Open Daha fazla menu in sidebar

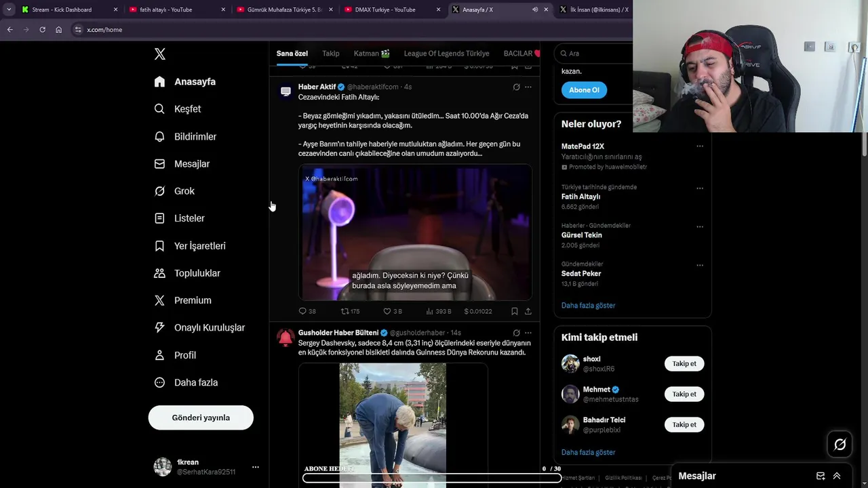(x=186, y=382)
